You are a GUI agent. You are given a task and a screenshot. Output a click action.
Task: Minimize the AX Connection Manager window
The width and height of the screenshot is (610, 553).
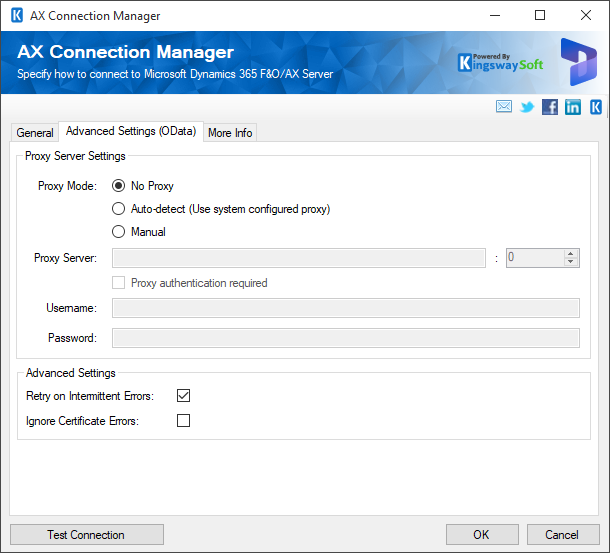[495, 16]
